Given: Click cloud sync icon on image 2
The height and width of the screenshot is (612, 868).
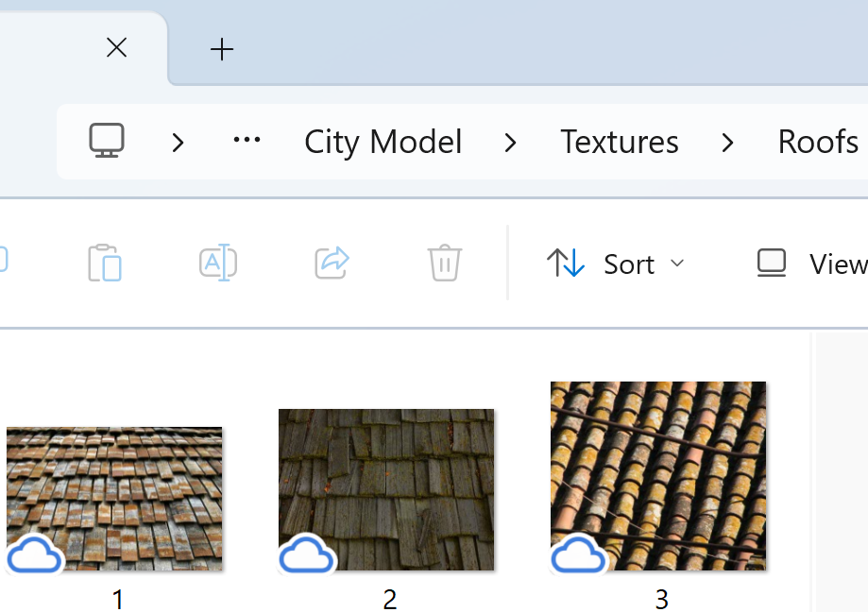Looking at the screenshot, I should pos(307,554).
